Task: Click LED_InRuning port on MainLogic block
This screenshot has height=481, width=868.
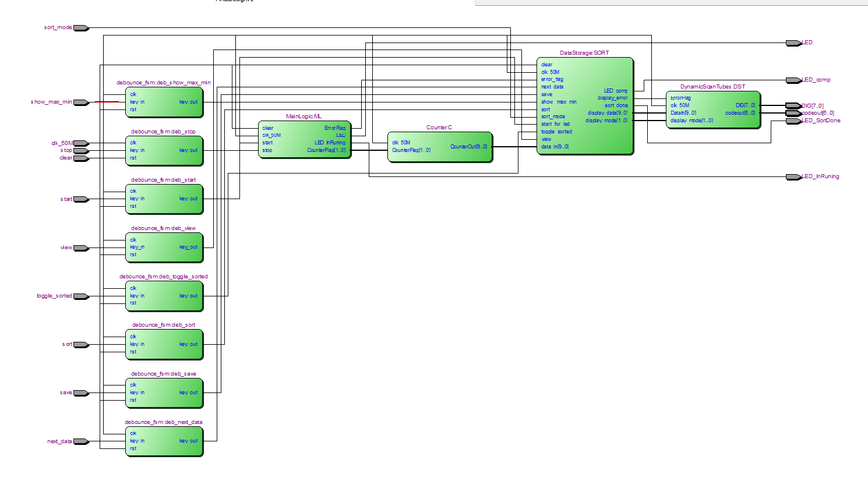Action: click(330, 143)
